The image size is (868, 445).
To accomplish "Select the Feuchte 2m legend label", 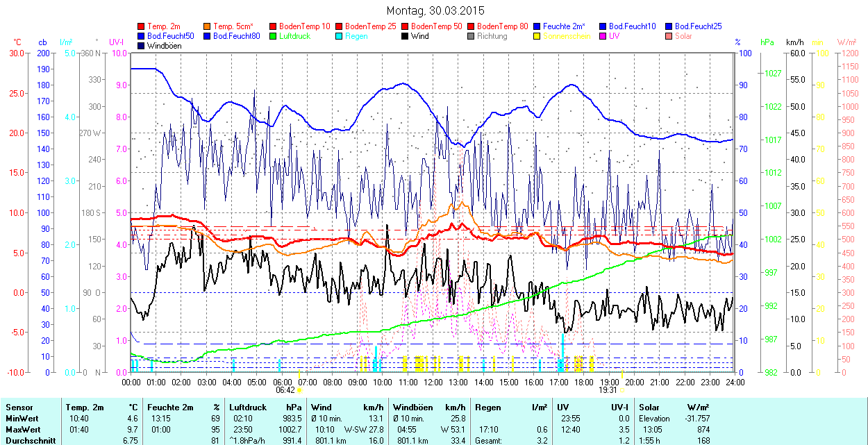I will click(x=565, y=26).
